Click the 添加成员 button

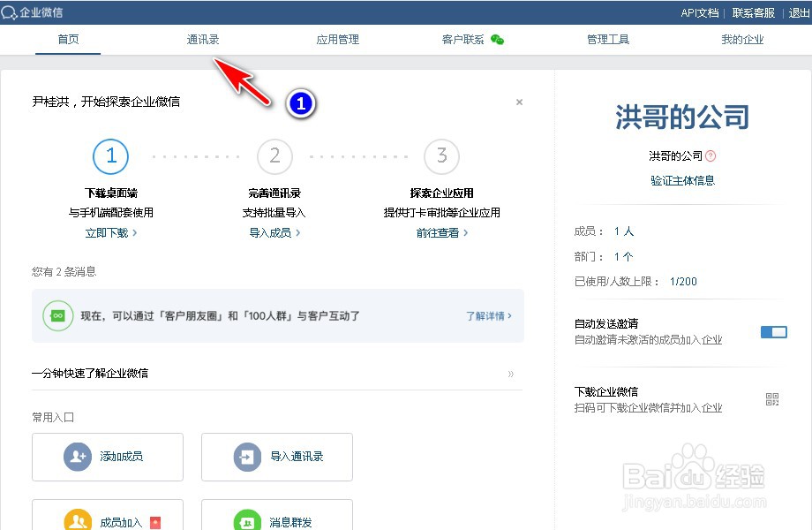[x=108, y=457]
